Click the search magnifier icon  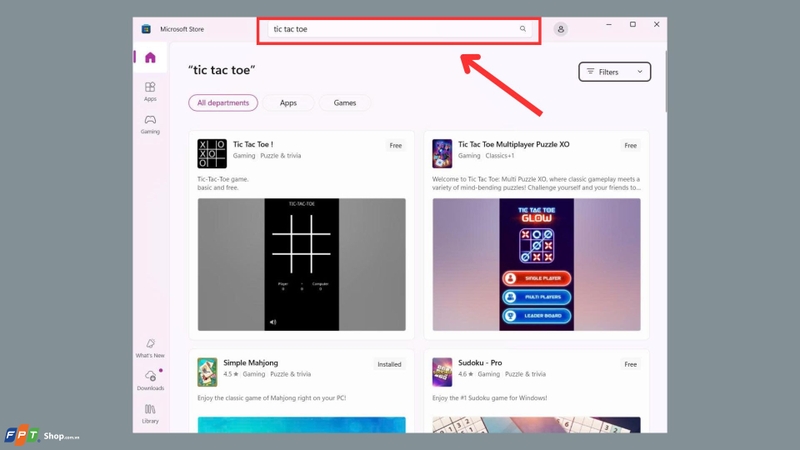point(522,29)
